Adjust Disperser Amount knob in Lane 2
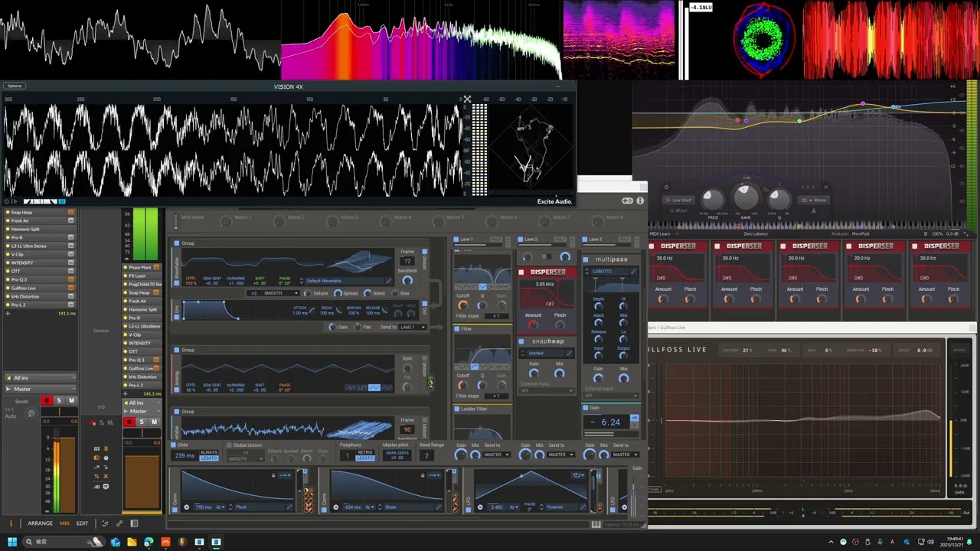Screen dimensions: 980x551 pyautogui.click(x=533, y=324)
